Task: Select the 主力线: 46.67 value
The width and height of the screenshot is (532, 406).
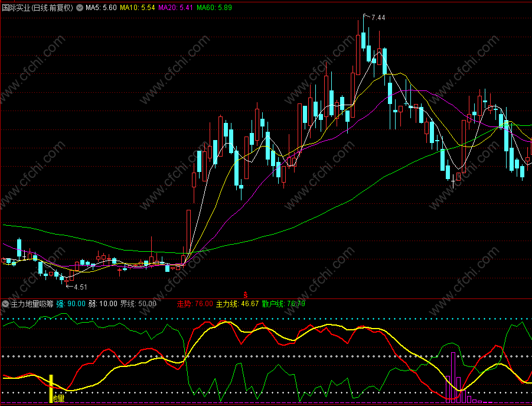Action: pos(237,304)
